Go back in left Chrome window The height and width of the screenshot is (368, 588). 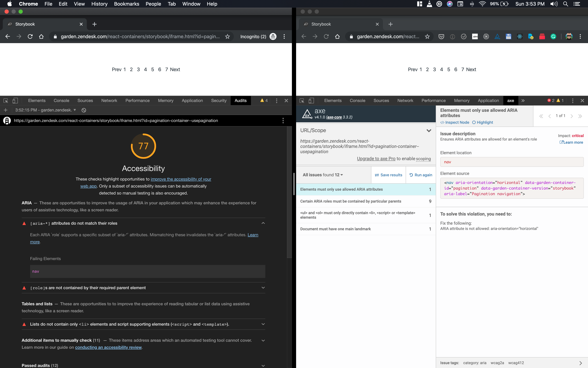[8, 36]
